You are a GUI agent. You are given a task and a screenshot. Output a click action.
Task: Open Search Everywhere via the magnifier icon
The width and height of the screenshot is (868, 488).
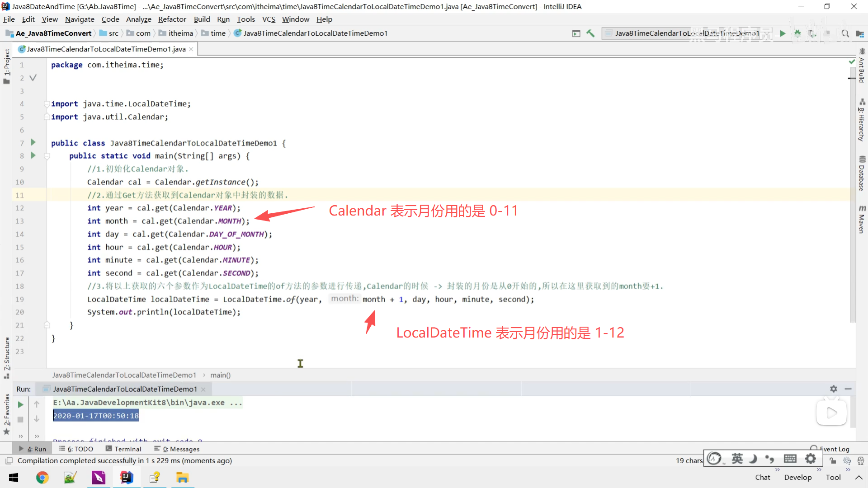point(845,33)
